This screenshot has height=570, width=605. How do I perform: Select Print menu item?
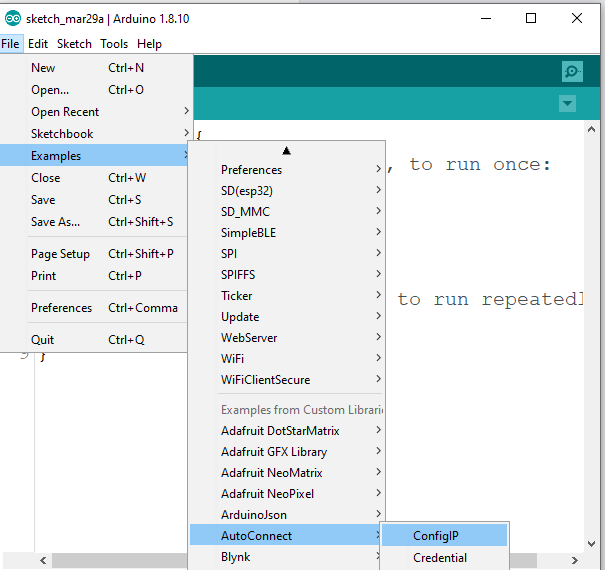tap(95, 276)
